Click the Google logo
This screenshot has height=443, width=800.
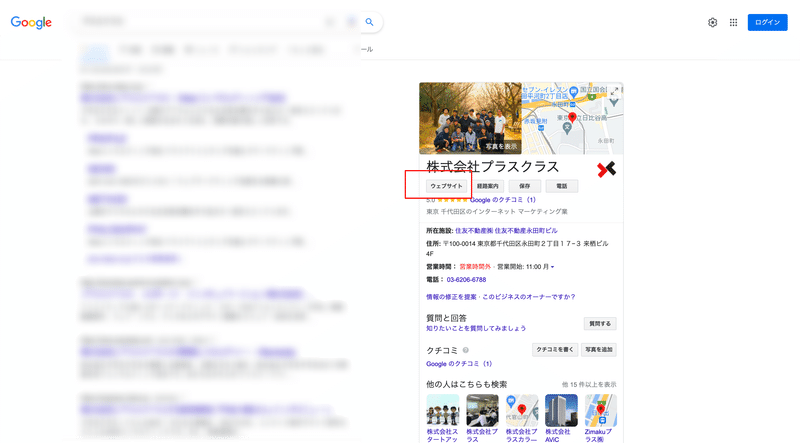(31, 22)
